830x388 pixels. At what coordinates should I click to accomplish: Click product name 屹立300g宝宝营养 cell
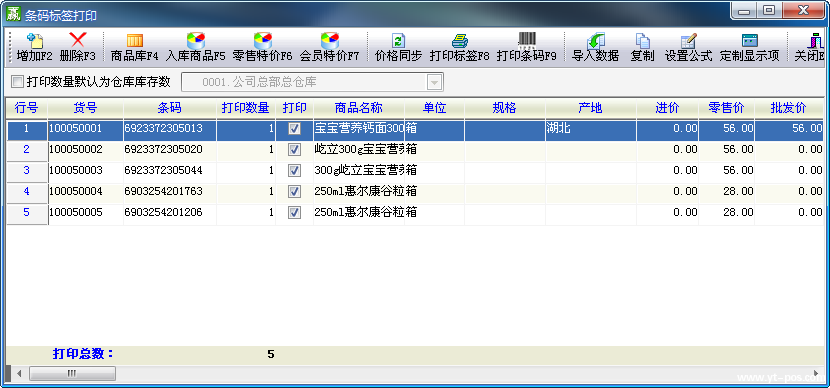pyautogui.click(x=359, y=150)
